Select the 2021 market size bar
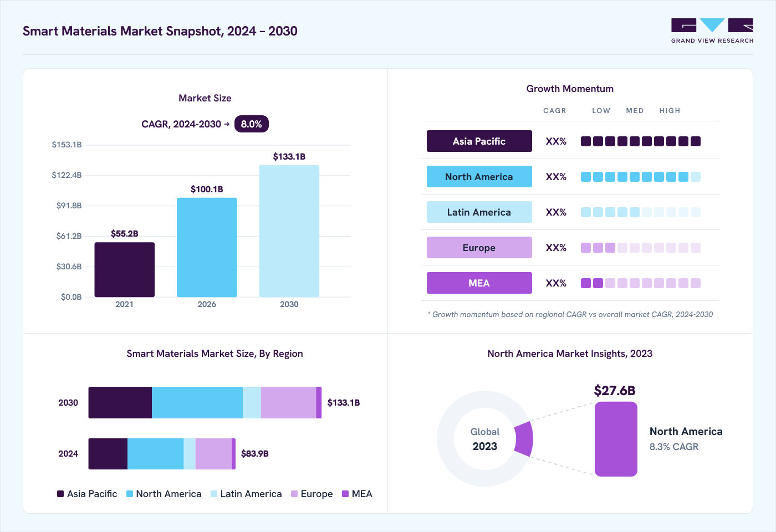The height and width of the screenshot is (532, 776). (124, 269)
